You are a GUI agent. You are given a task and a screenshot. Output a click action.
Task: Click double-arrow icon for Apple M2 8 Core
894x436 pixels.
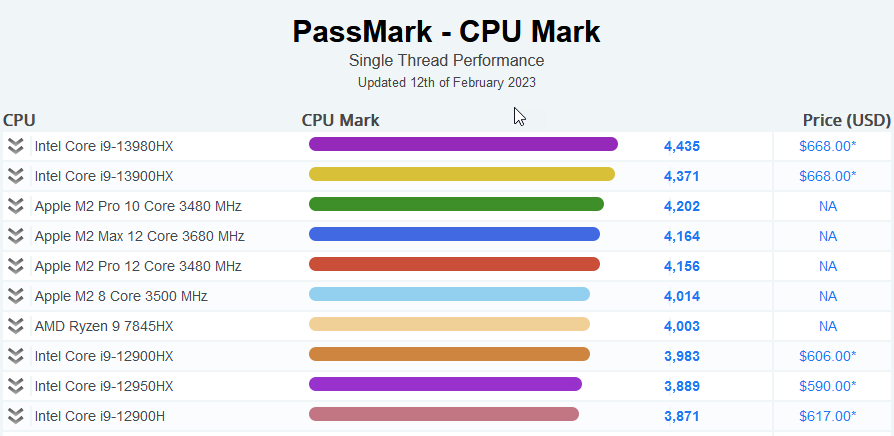pos(15,296)
